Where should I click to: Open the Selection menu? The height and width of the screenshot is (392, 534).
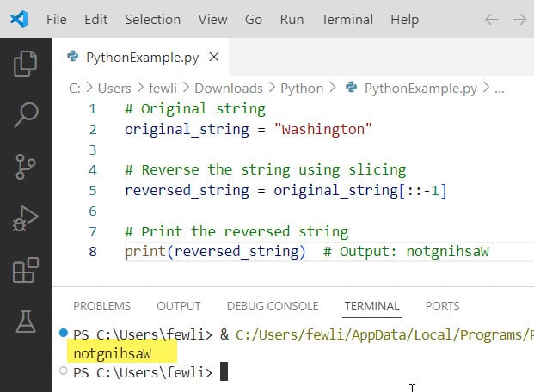pyautogui.click(x=152, y=20)
